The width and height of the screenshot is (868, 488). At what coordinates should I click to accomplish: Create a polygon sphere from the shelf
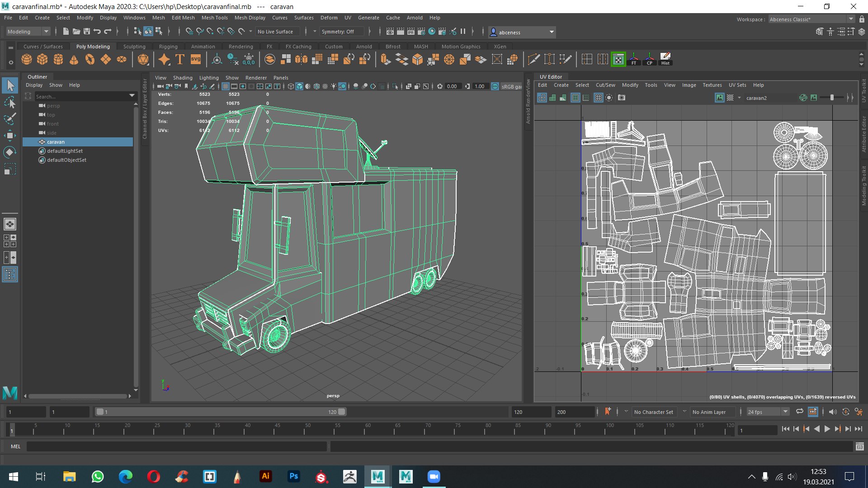27,59
